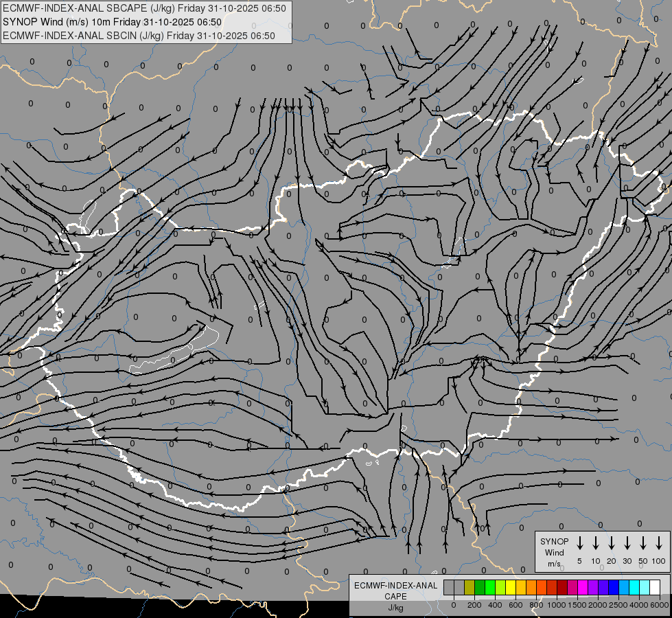The image size is (672, 618).
Task: Click the '6000' tick label on CAPE scale
Action: point(660,605)
